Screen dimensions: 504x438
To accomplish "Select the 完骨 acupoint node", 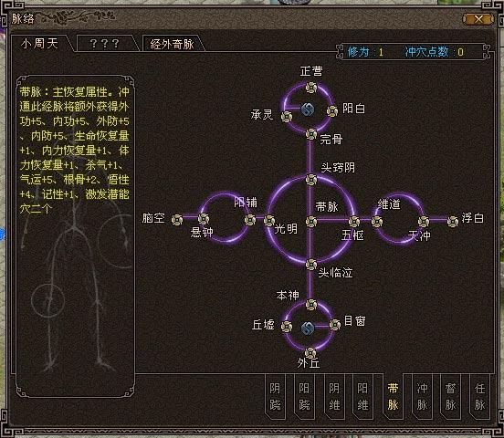I will [311, 134].
